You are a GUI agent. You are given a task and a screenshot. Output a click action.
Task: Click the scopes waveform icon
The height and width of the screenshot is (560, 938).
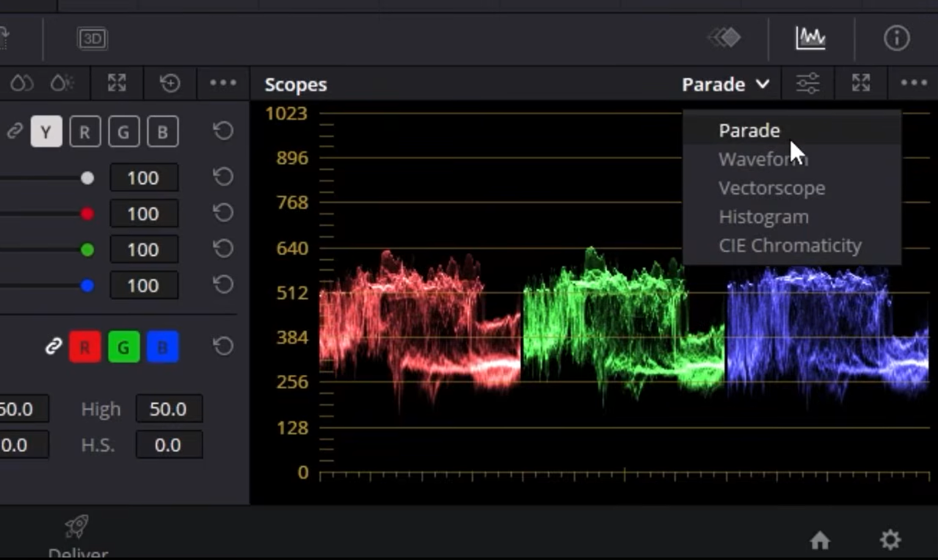pos(810,38)
